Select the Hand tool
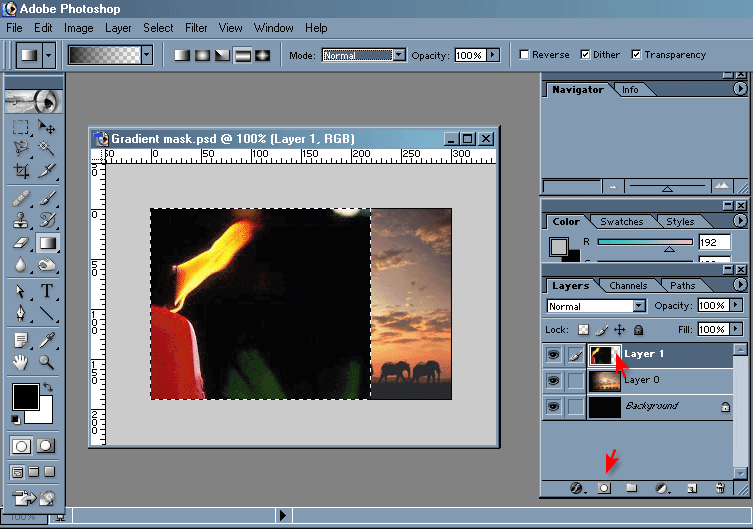Screen dimensions: 753x530 click(21, 362)
